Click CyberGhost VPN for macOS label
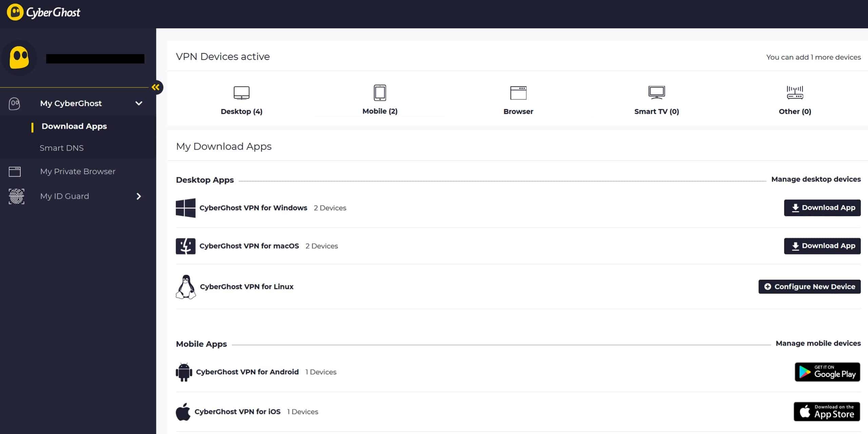 249,246
